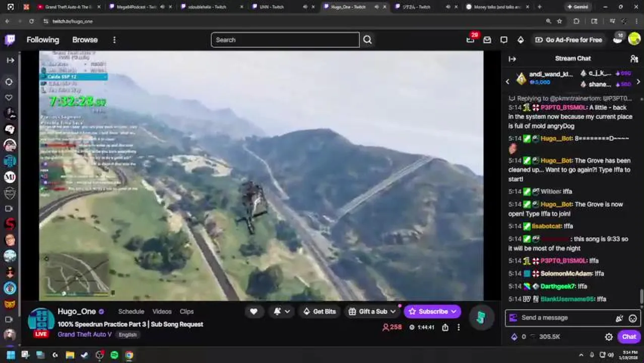
Task: Click the purple Chat send button
Action: tap(629, 337)
